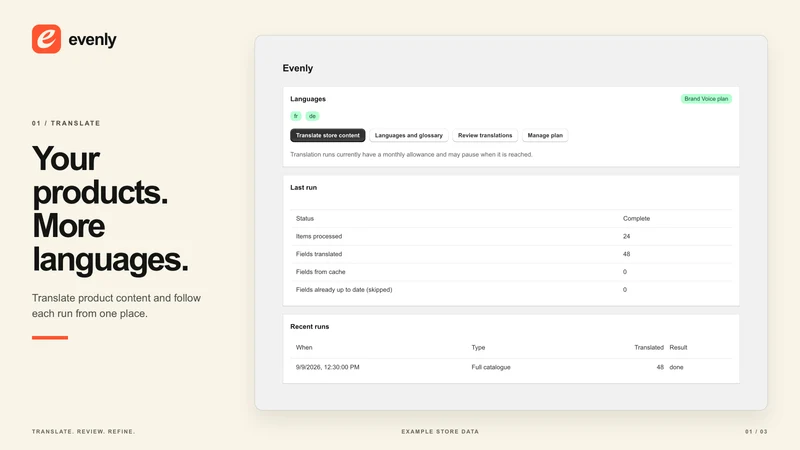Click the Fields translated value 48
Viewport: 800px width, 450px height.
(627, 254)
